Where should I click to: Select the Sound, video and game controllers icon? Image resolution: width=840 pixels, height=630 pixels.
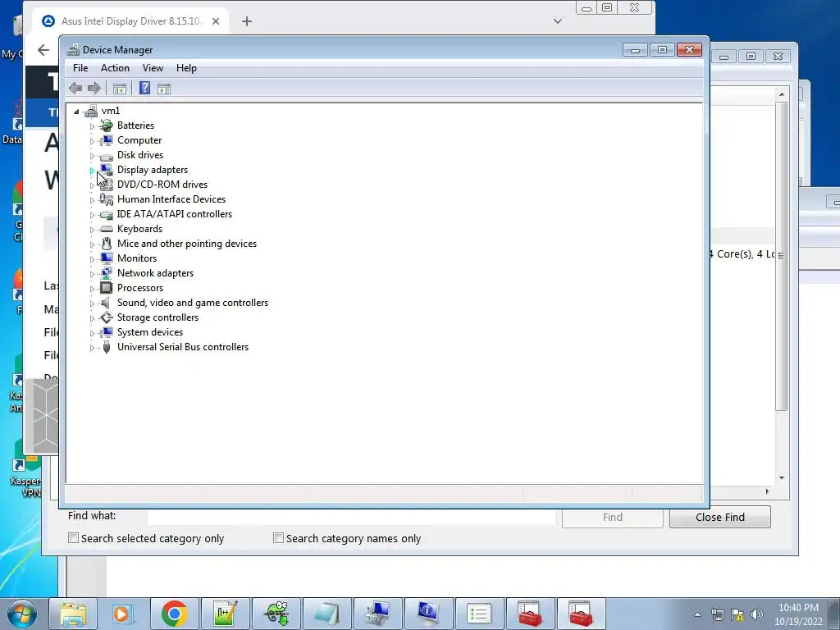coord(106,303)
